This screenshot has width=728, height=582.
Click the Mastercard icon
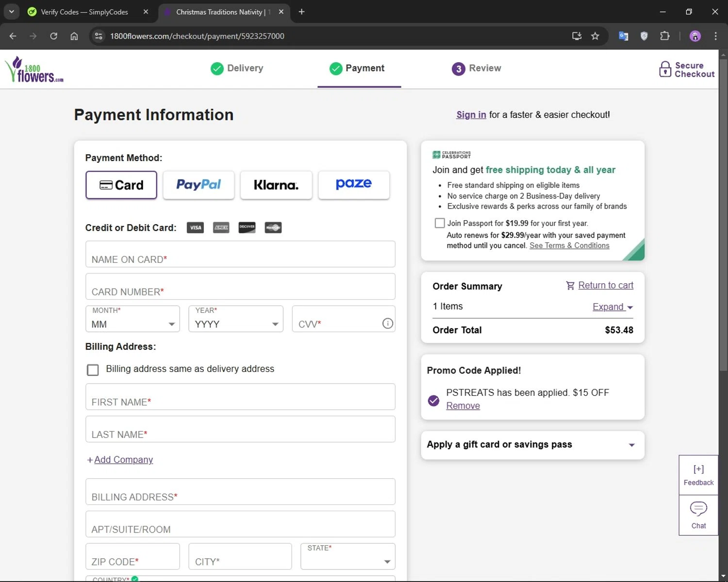[x=273, y=227]
